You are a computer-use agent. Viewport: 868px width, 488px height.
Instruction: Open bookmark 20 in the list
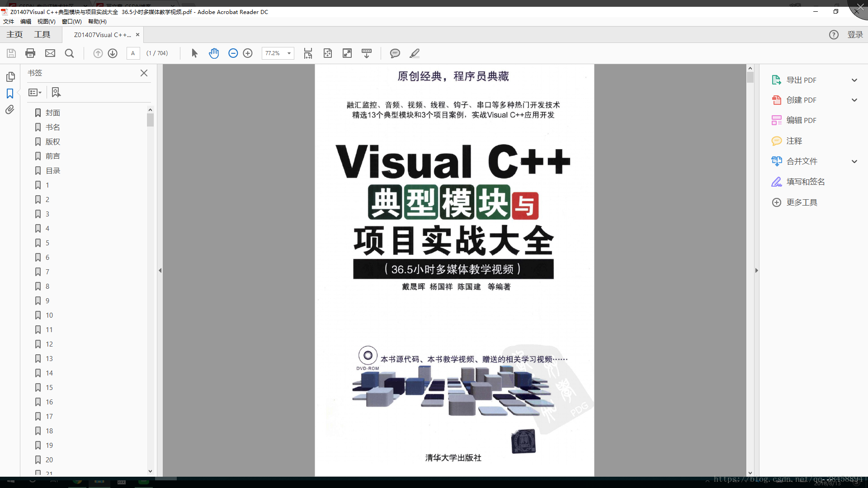(49, 460)
